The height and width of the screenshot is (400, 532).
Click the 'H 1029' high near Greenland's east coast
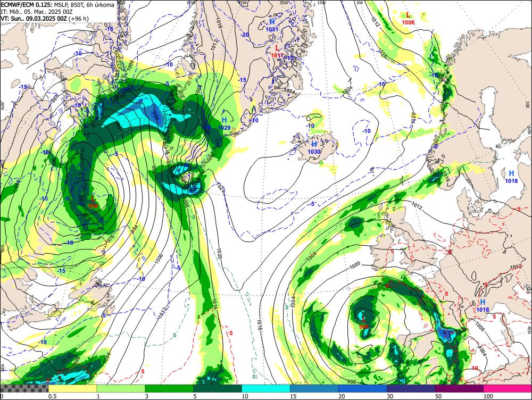[224, 124]
